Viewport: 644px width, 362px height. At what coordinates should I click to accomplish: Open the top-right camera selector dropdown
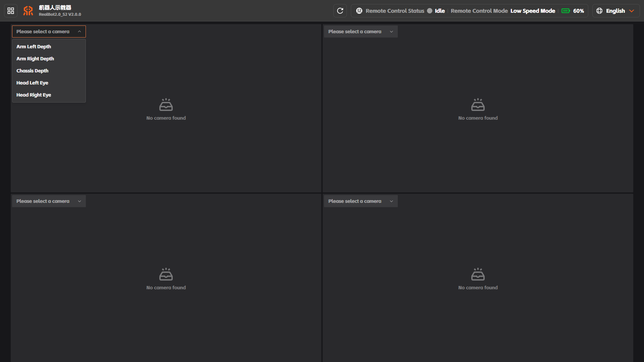361,32
